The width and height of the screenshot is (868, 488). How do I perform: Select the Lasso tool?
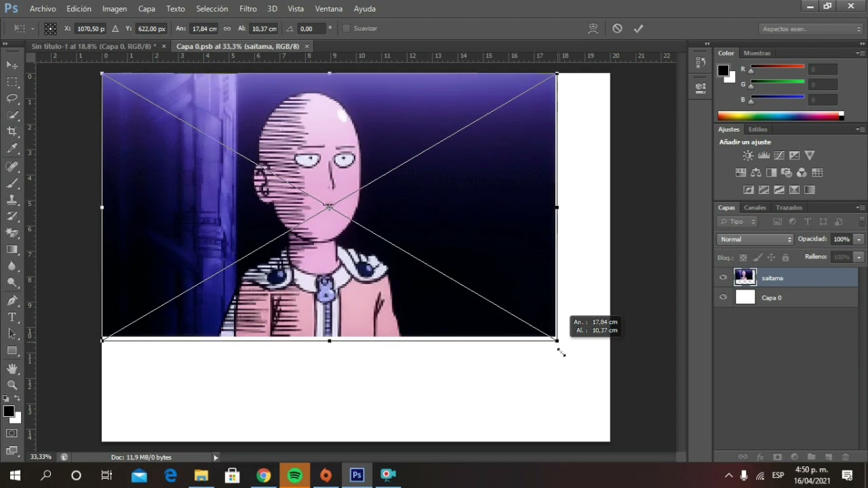12,98
